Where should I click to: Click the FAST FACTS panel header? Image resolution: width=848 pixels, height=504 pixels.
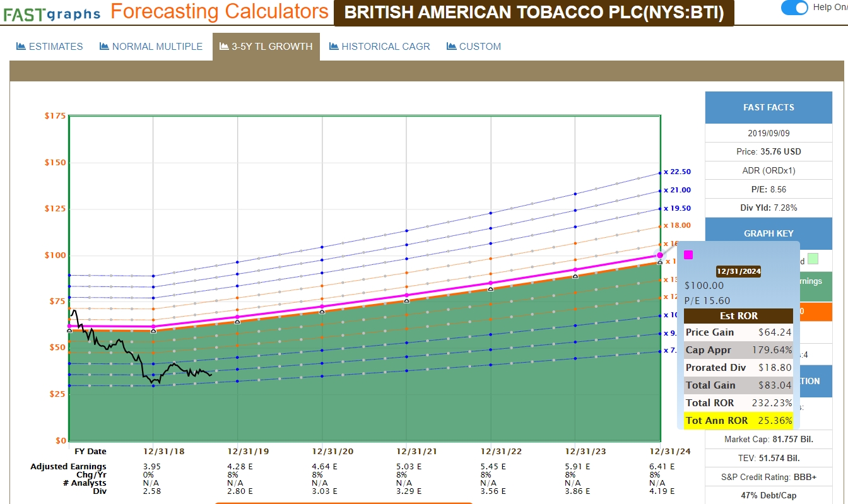(x=768, y=107)
